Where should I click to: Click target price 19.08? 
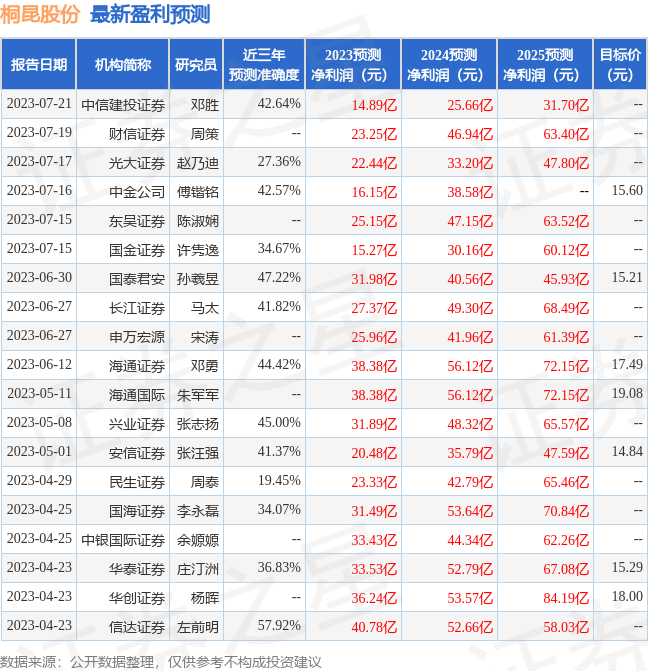point(627,393)
